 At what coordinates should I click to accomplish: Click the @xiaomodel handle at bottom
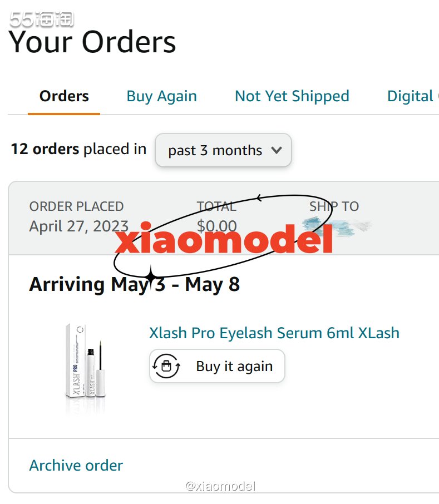point(220,486)
